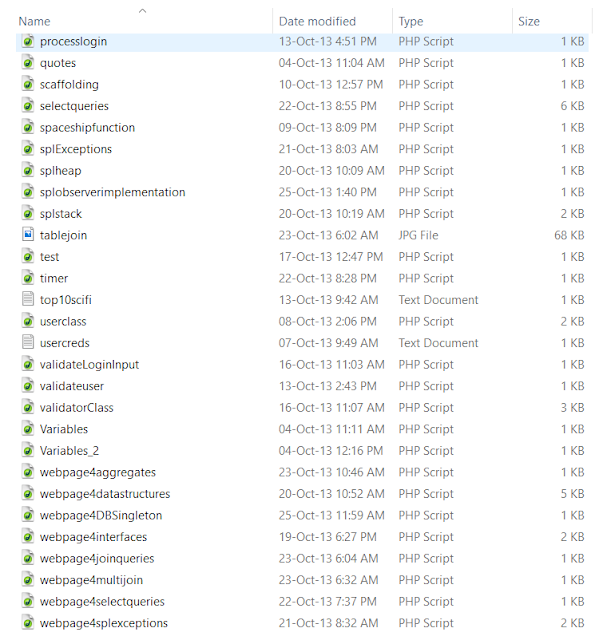Click the scaffolding file name

(x=69, y=84)
